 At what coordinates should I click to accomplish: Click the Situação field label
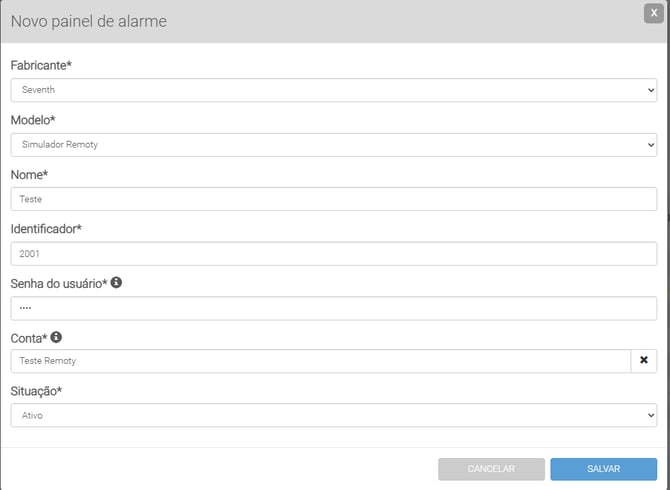[37, 391]
